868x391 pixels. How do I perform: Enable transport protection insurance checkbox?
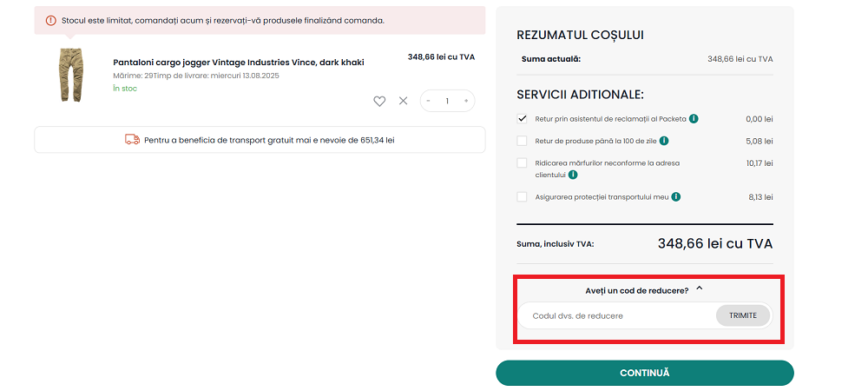tap(522, 197)
